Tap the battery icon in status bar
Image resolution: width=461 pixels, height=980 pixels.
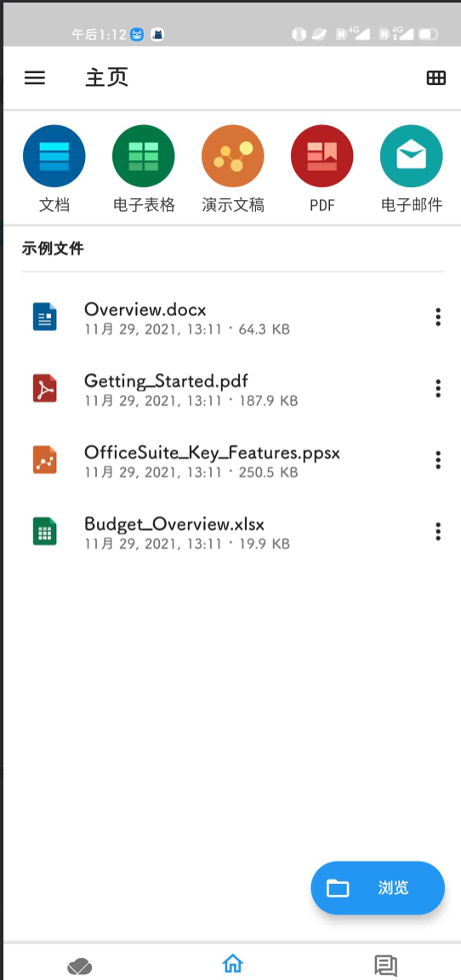429,34
